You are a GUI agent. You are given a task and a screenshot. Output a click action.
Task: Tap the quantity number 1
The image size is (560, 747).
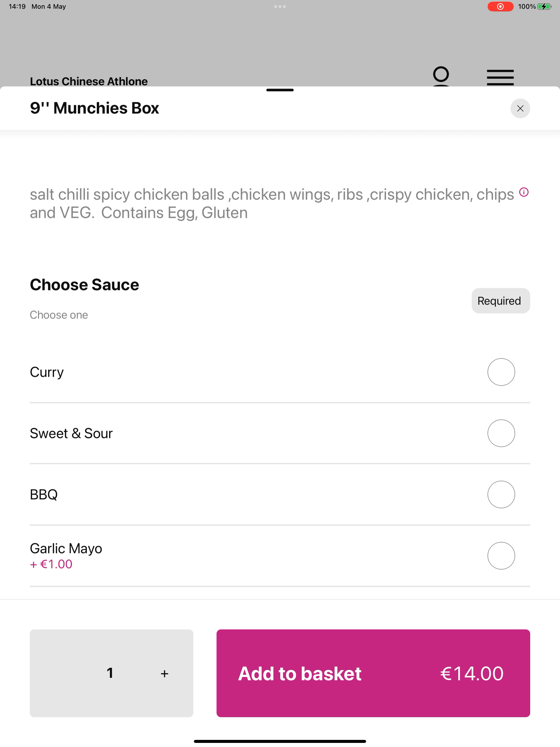[110, 673]
